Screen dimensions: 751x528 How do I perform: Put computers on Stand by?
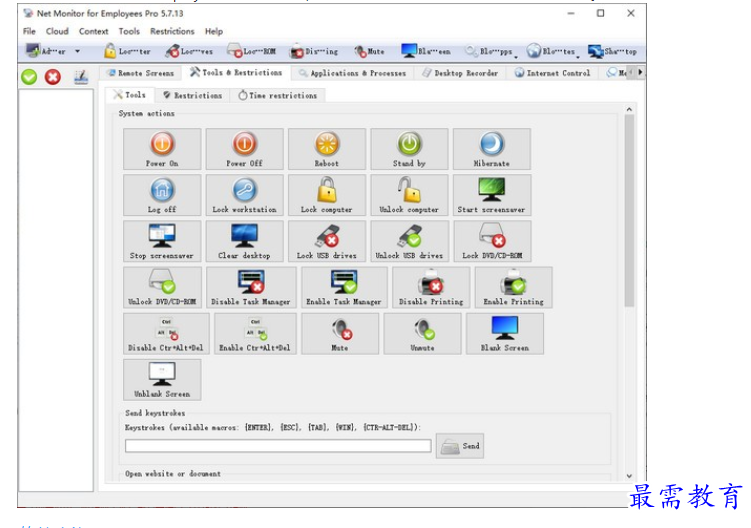coord(409,149)
